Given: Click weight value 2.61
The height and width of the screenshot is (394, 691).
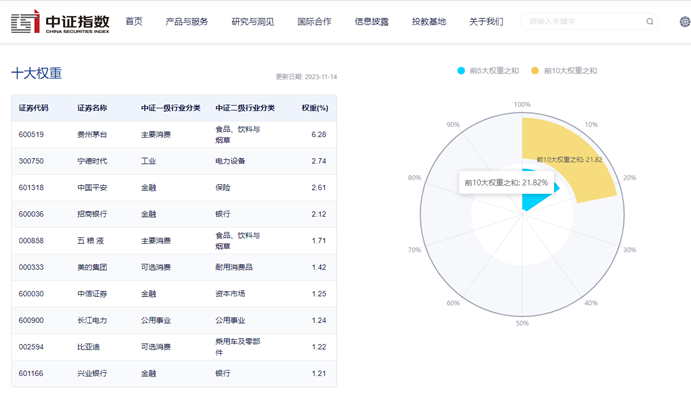Looking at the screenshot, I should tap(319, 187).
